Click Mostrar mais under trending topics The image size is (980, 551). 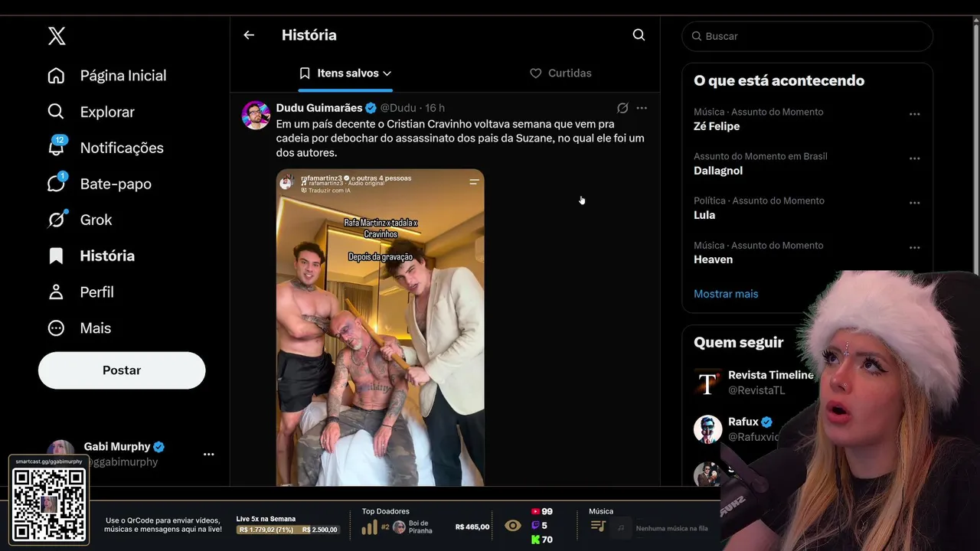click(x=726, y=294)
